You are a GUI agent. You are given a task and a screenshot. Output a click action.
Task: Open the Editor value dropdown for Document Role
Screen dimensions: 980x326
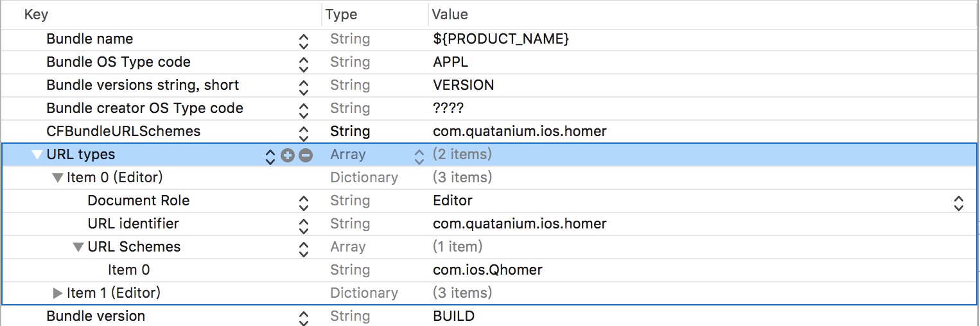[x=958, y=203]
